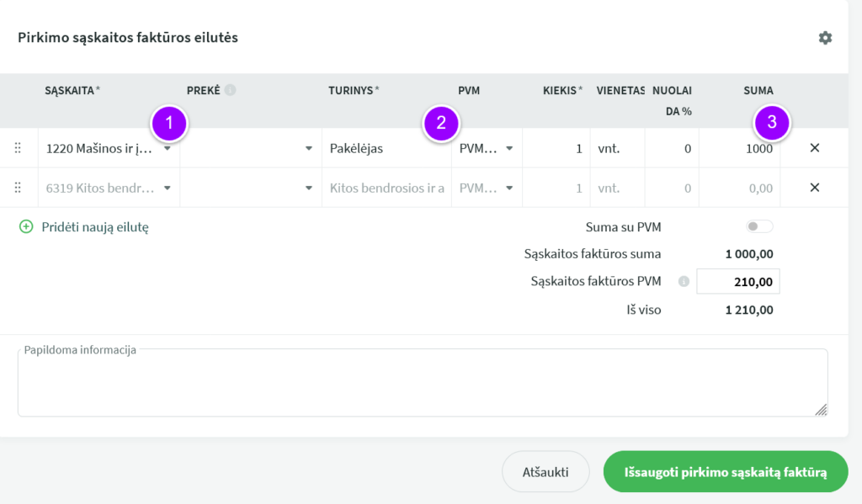Expand the 6319 Kitos bendr account dropdown
Image resolution: width=862 pixels, height=504 pixels.
pyautogui.click(x=168, y=188)
